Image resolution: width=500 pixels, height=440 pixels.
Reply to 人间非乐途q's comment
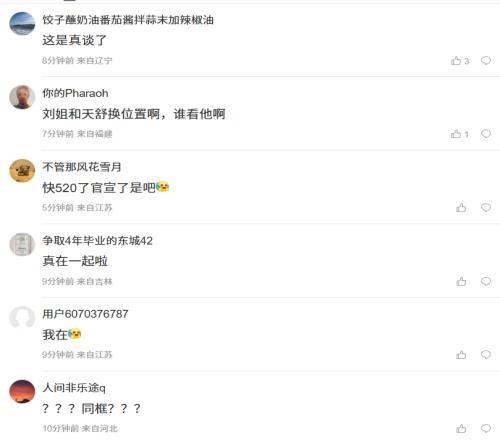pos(486,428)
